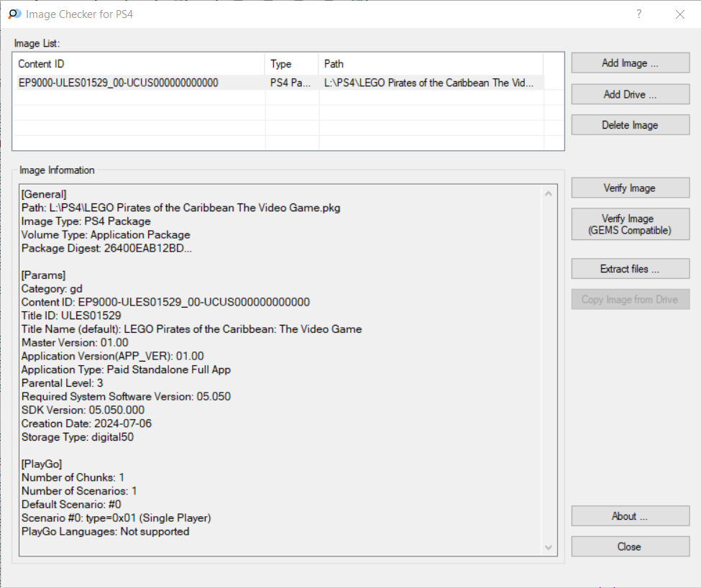Click the [Params] section header text
The height and width of the screenshot is (588, 701).
pos(43,275)
